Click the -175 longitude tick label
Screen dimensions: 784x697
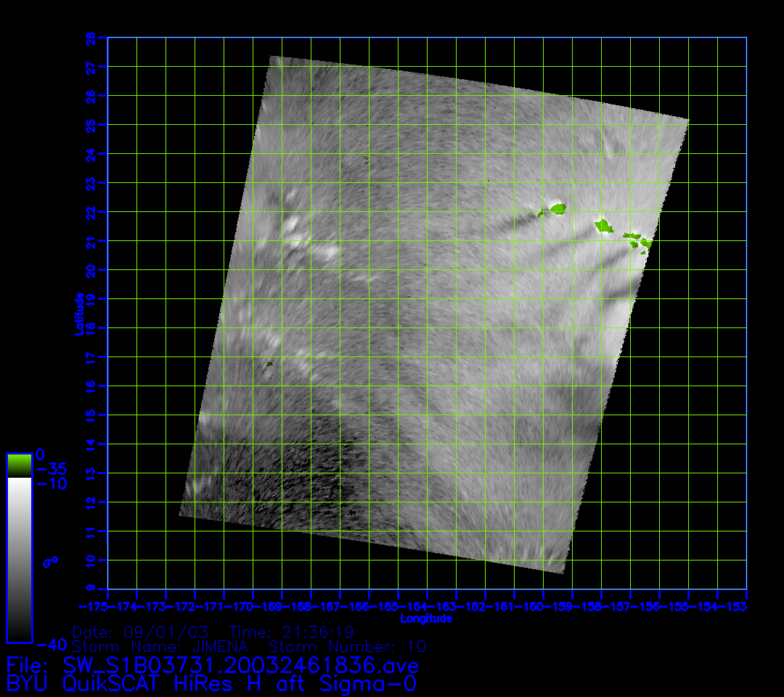tap(93, 606)
